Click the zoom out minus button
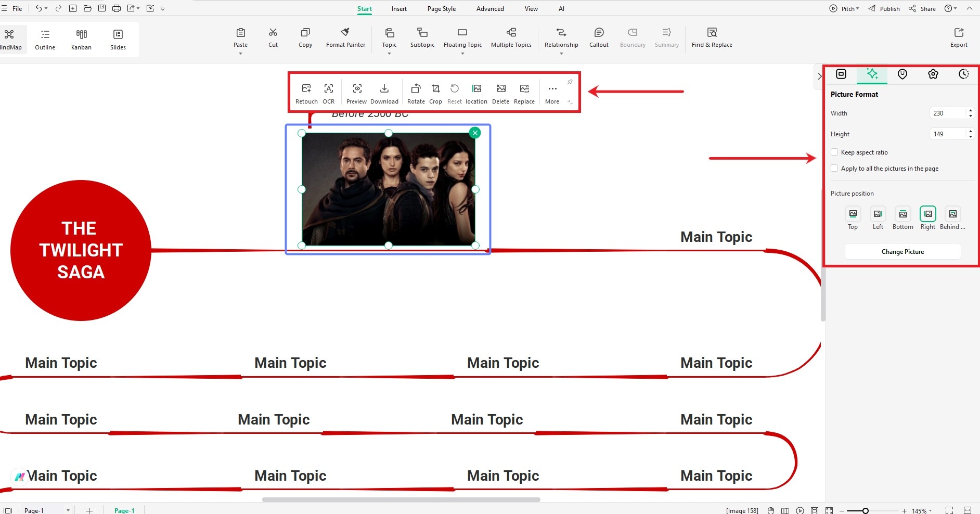 click(x=842, y=511)
